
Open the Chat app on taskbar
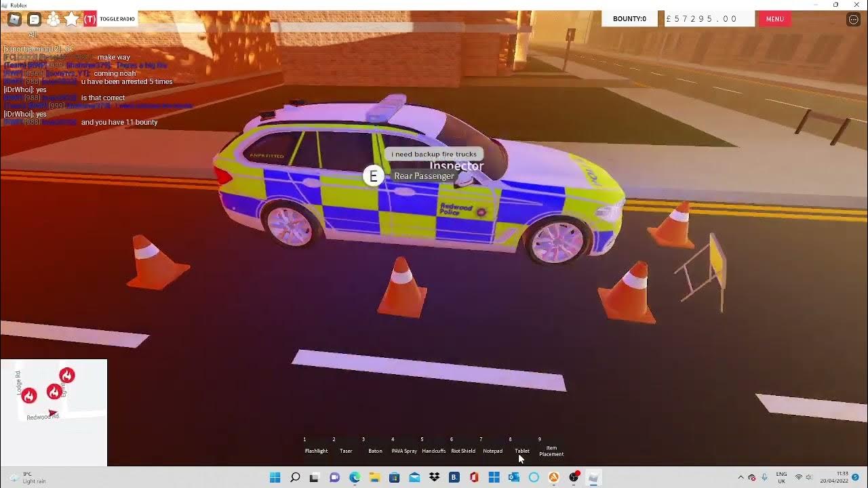coord(334,477)
